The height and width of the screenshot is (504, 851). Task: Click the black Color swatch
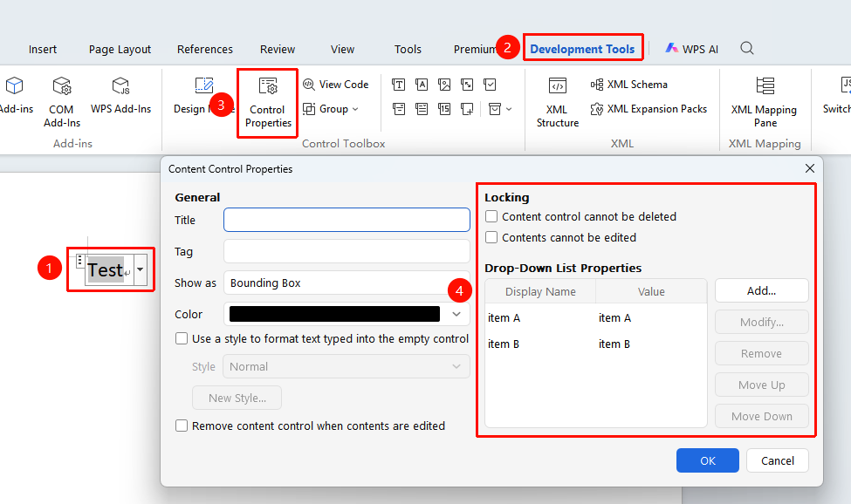tap(334, 314)
